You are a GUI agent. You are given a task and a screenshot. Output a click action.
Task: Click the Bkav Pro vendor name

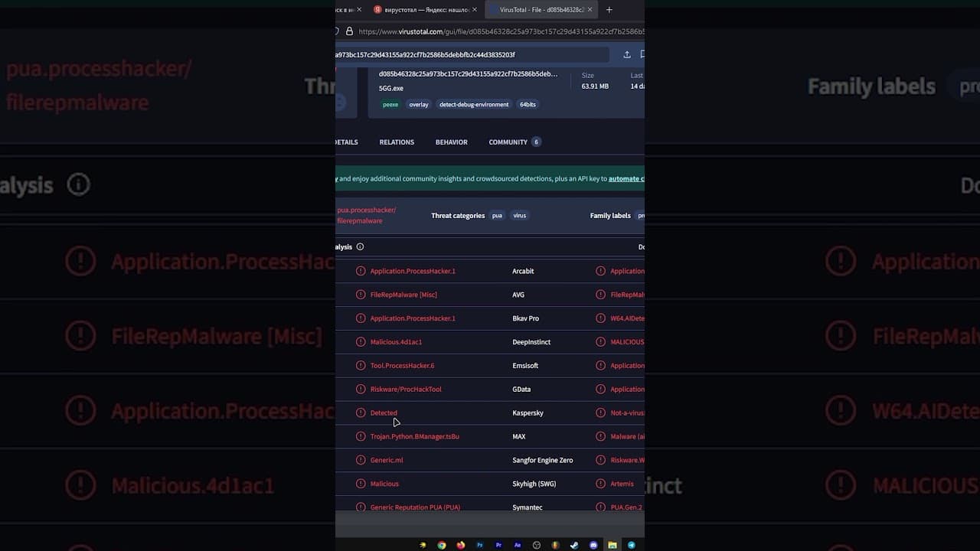[x=526, y=318]
